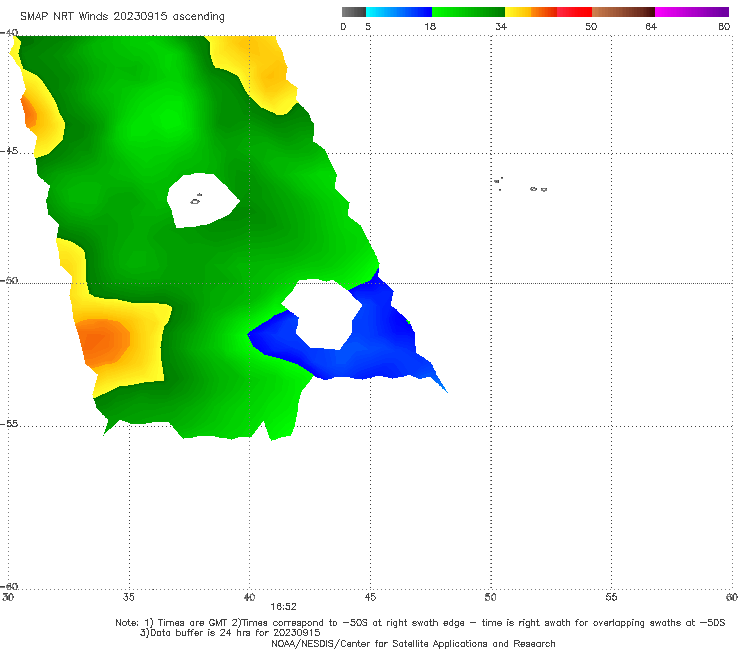This screenshot has width=740, height=650.
Task: Click the color bar label "18"
Action: [430, 26]
